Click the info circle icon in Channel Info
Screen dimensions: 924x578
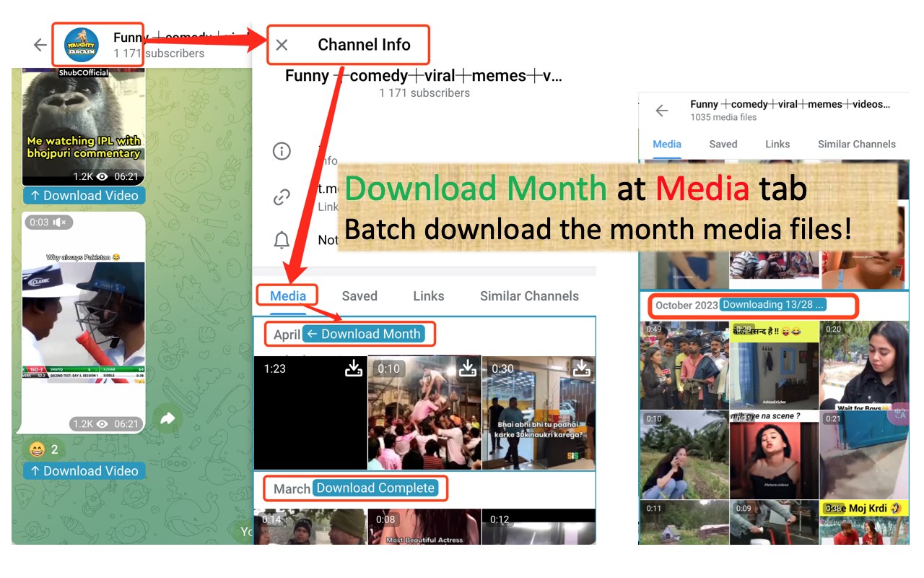click(x=282, y=151)
